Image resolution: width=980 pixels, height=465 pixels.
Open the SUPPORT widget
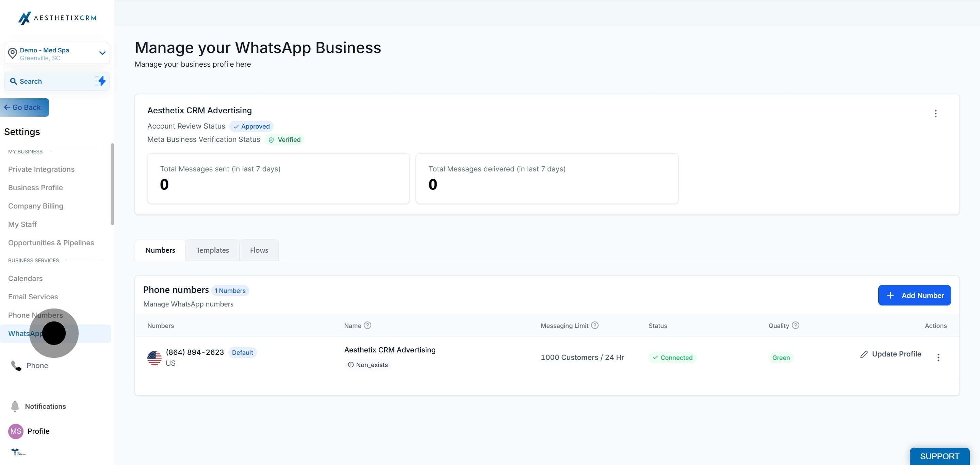pos(940,456)
